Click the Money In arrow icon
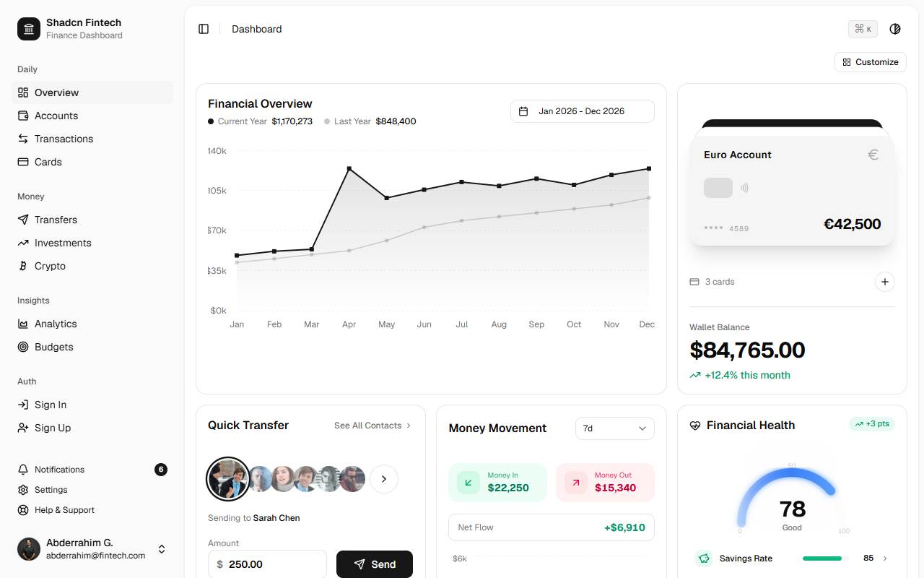The width and height of the screenshot is (924, 578). click(x=468, y=483)
